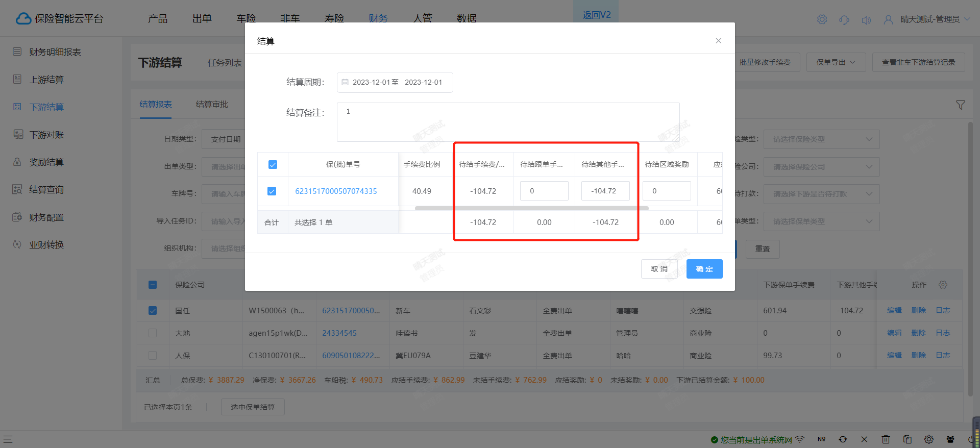This screenshot has width=980, height=448.
Task: Check the 人保 row checkbox
Action: (x=153, y=355)
